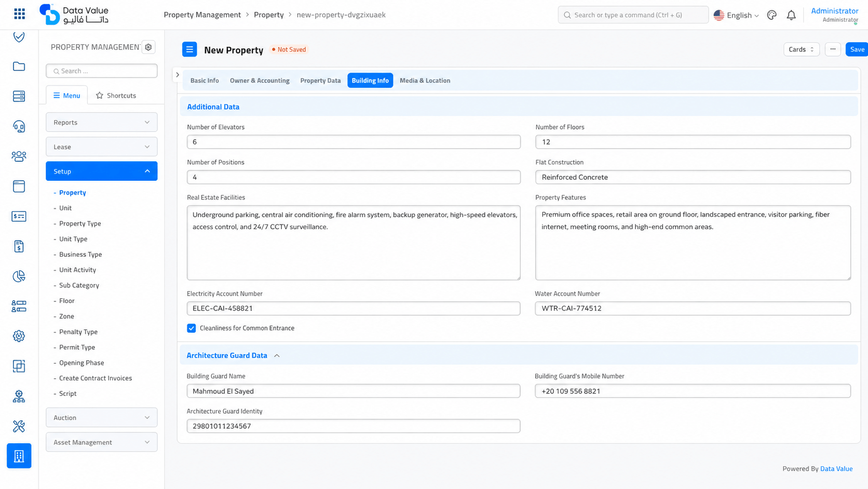Screen dimensions: 868x489
Task: Open the Administrator user profile
Action: [834, 15]
